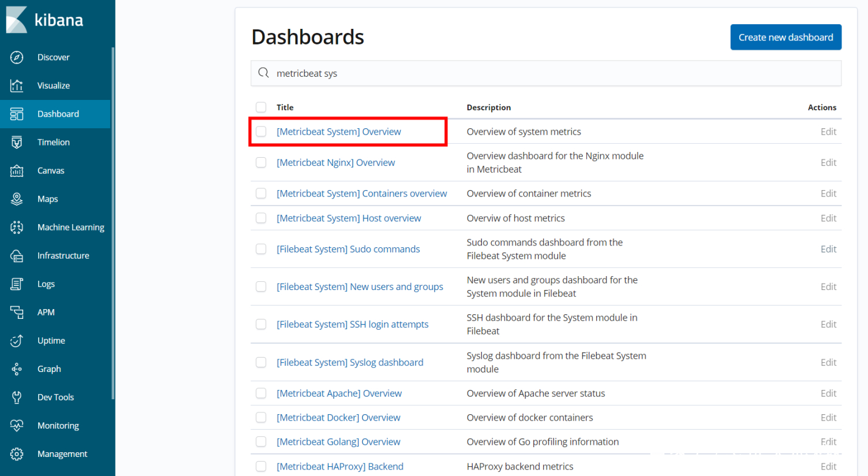Open [Metricbeat System] Host overview

[349, 218]
